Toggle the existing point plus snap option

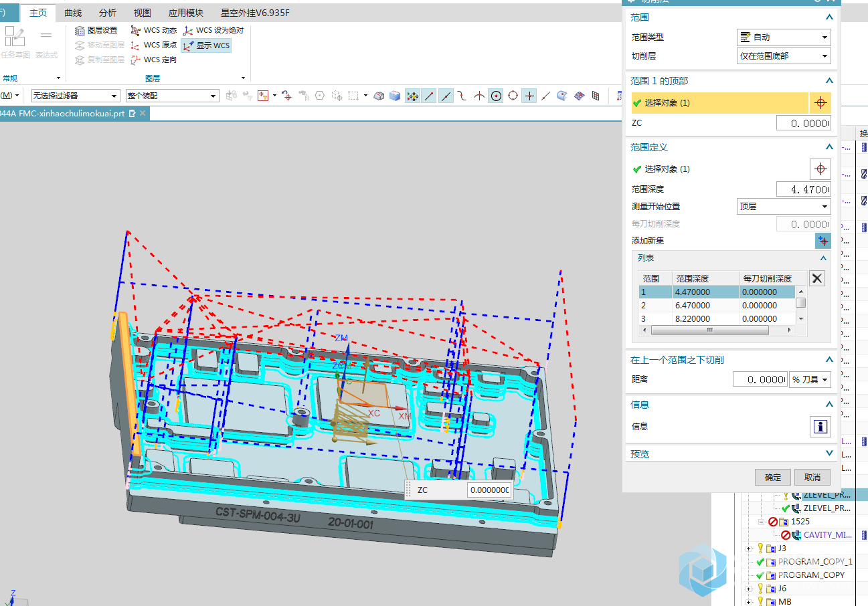(x=529, y=96)
